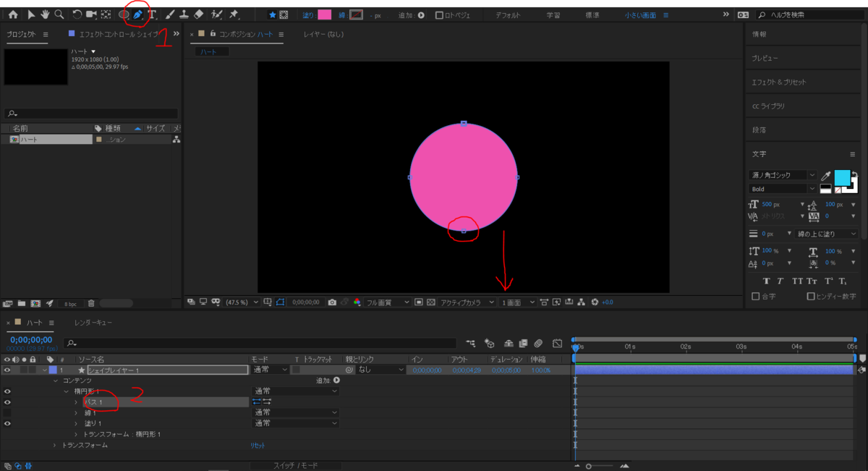The height and width of the screenshot is (471, 868).
Task: Toggle visibility eye of パス 1
Action: click(8, 402)
